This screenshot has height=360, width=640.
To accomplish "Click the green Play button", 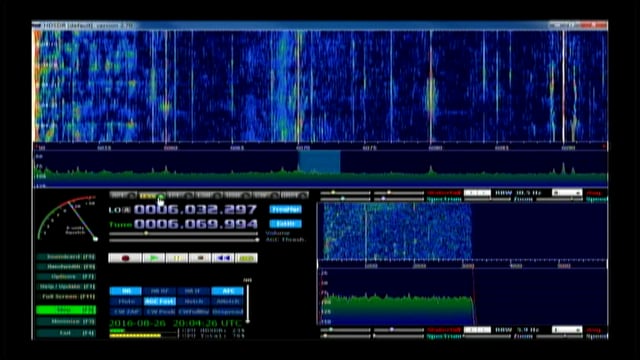I will click(154, 258).
